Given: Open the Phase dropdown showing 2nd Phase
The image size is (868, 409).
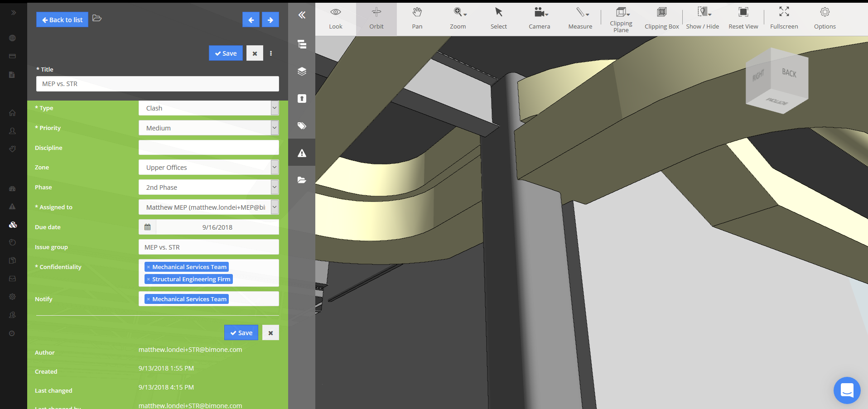Looking at the screenshot, I should coord(208,188).
